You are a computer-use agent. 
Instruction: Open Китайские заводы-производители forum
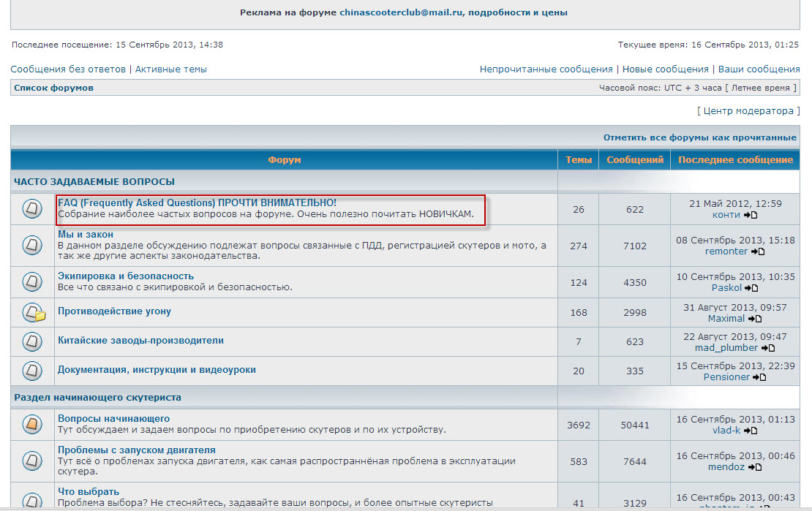140,340
